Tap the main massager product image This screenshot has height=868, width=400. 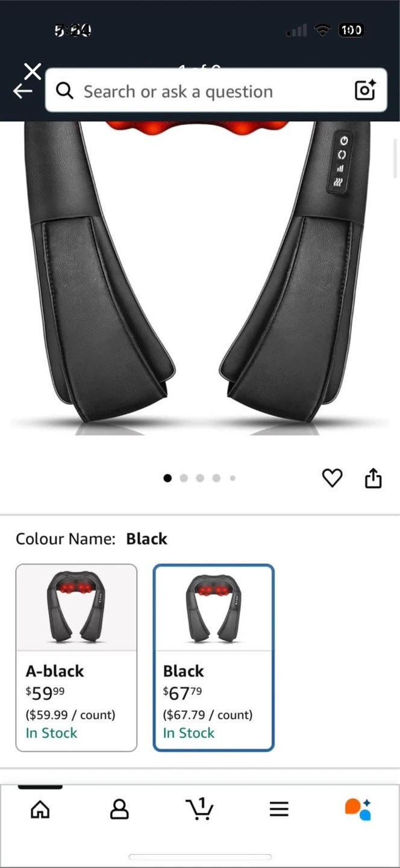(x=199, y=278)
